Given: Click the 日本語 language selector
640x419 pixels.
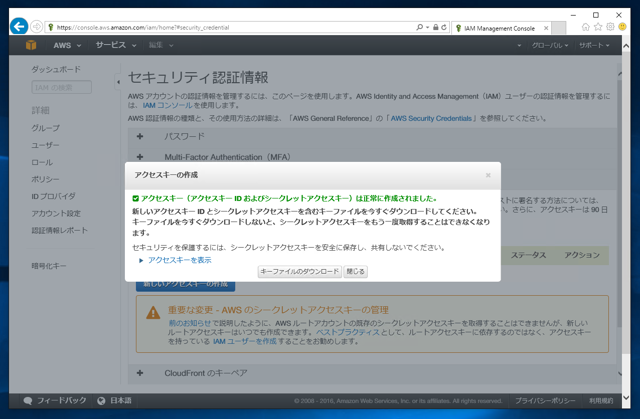Looking at the screenshot, I should [x=115, y=401].
